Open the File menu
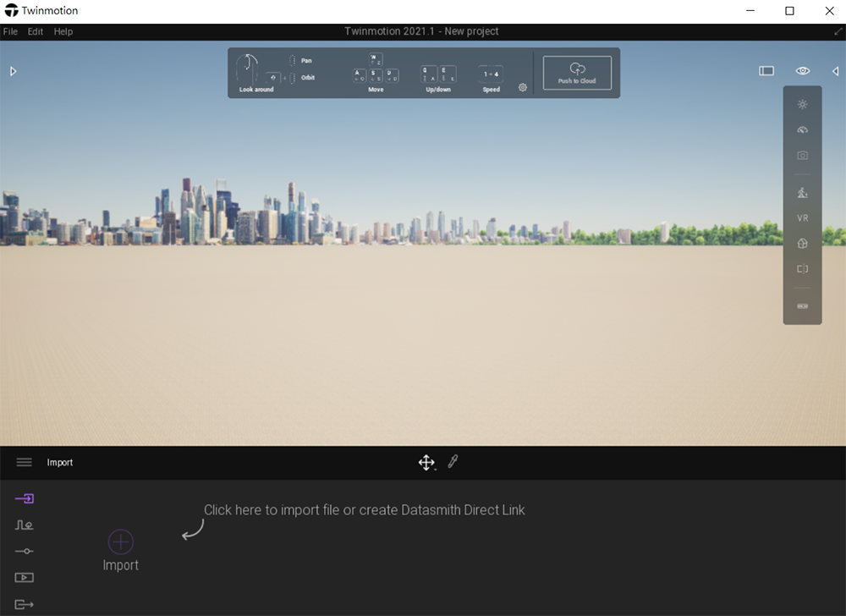Viewport: 846px width, 616px height. click(x=10, y=31)
